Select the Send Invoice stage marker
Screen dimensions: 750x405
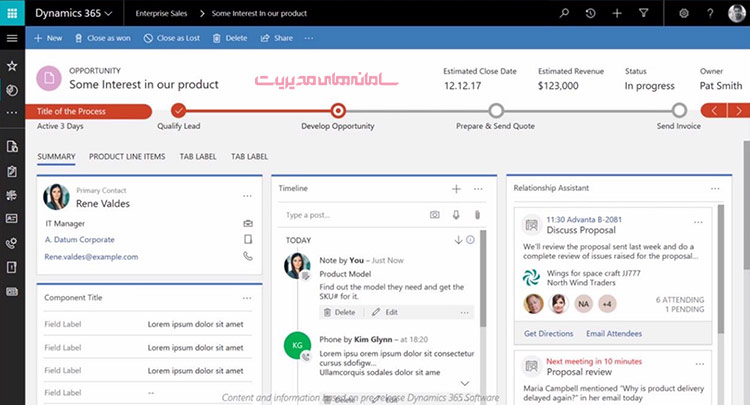[x=679, y=111]
